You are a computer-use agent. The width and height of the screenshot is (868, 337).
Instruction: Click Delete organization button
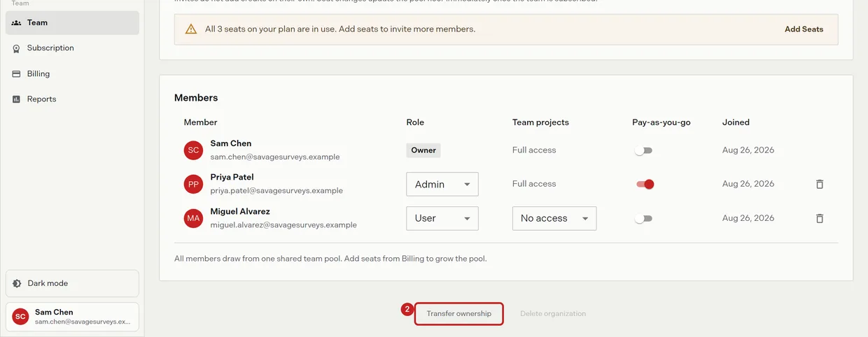point(553,313)
